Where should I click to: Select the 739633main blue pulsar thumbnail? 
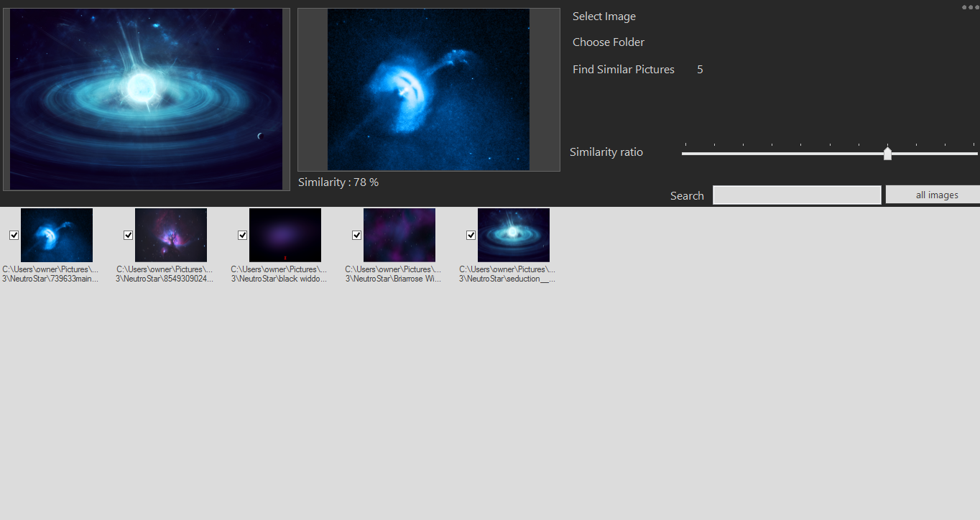(x=57, y=235)
